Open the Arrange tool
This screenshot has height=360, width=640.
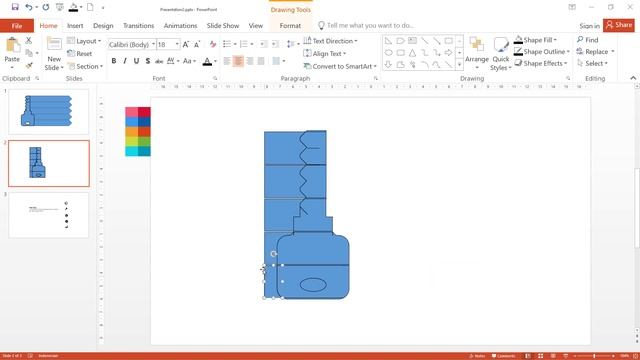[477, 53]
